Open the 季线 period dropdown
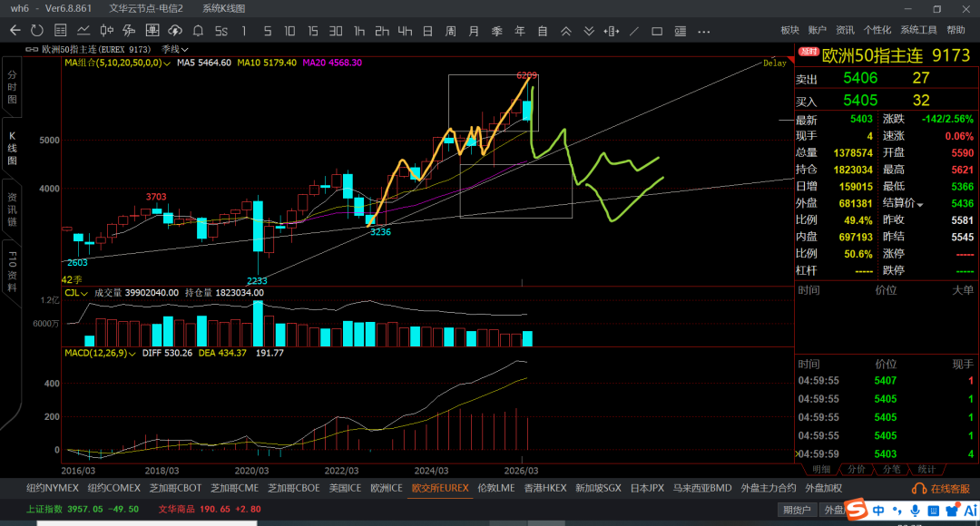980x526 pixels. click(174, 49)
